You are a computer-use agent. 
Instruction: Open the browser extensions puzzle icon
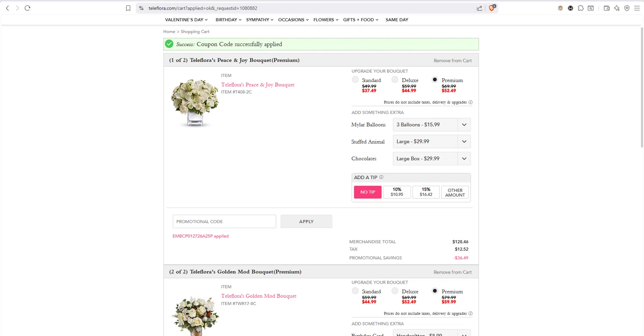[580, 8]
